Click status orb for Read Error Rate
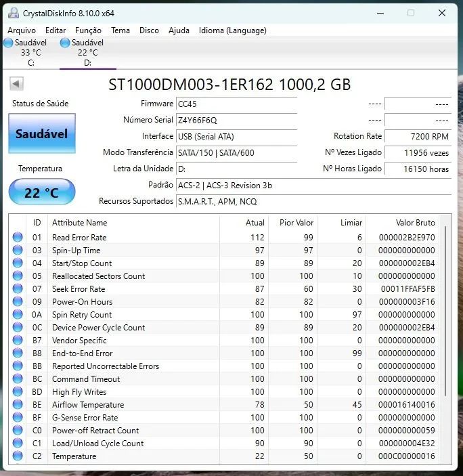The image size is (463, 476). point(18,237)
